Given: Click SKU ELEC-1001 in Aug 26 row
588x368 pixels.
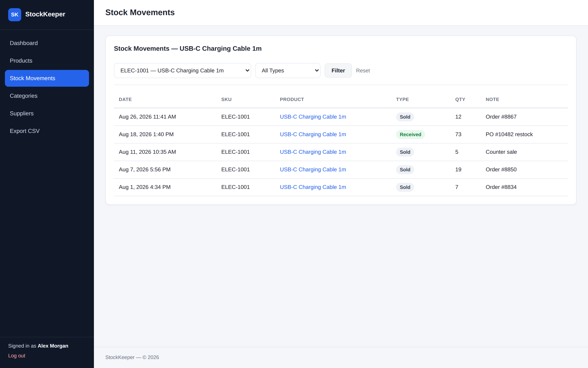Looking at the screenshot, I should point(235,117).
